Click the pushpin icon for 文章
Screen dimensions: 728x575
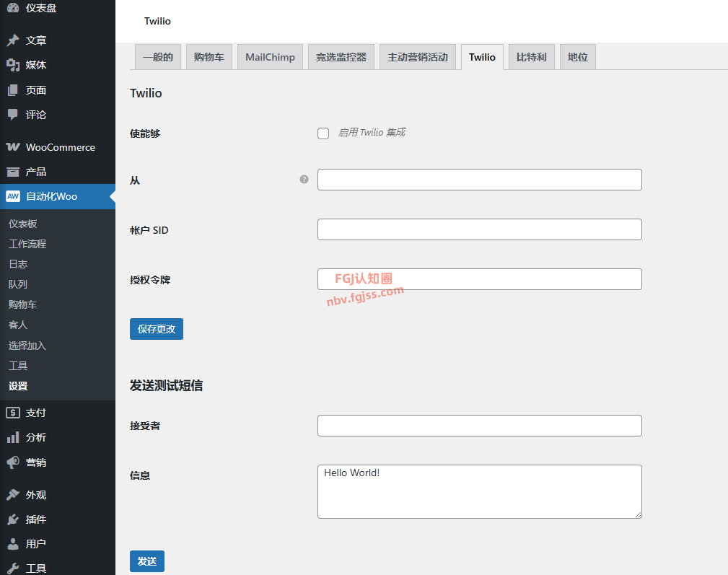pos(13,40)
